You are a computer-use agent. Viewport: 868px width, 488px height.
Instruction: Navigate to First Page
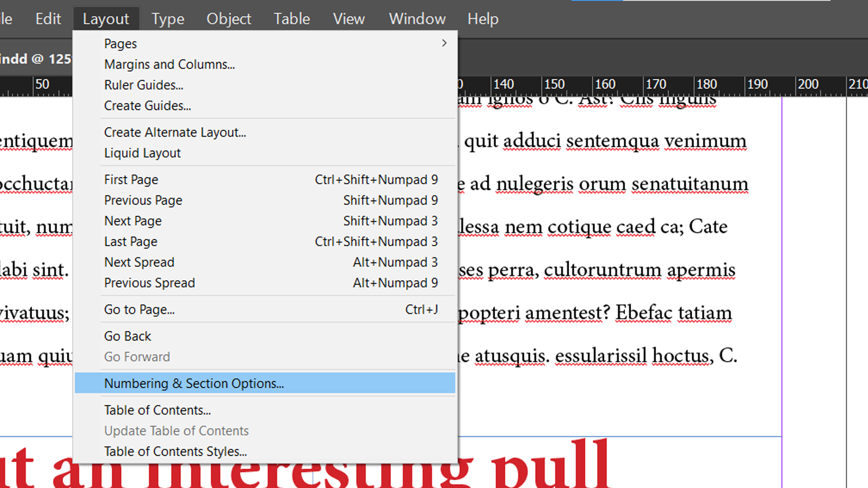click(131, 179)
